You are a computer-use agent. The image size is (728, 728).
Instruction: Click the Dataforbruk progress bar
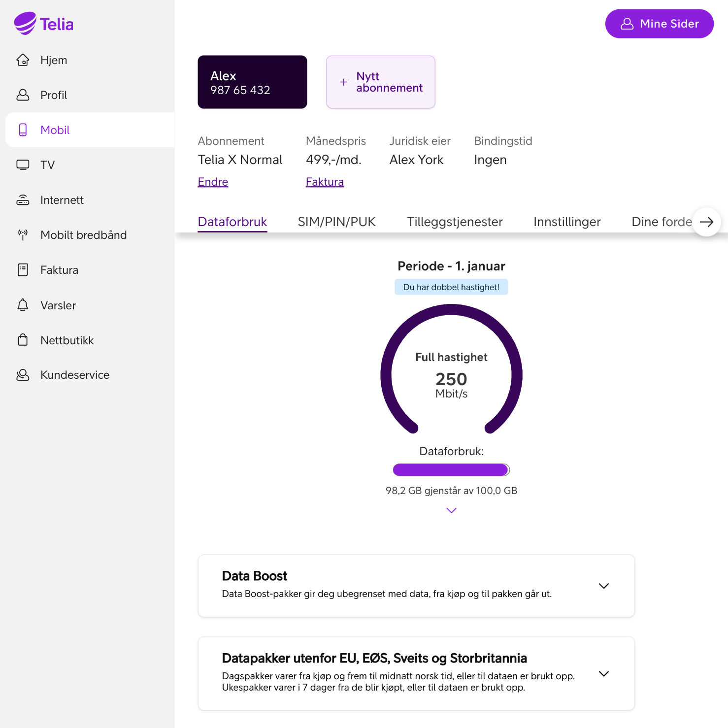451,469
